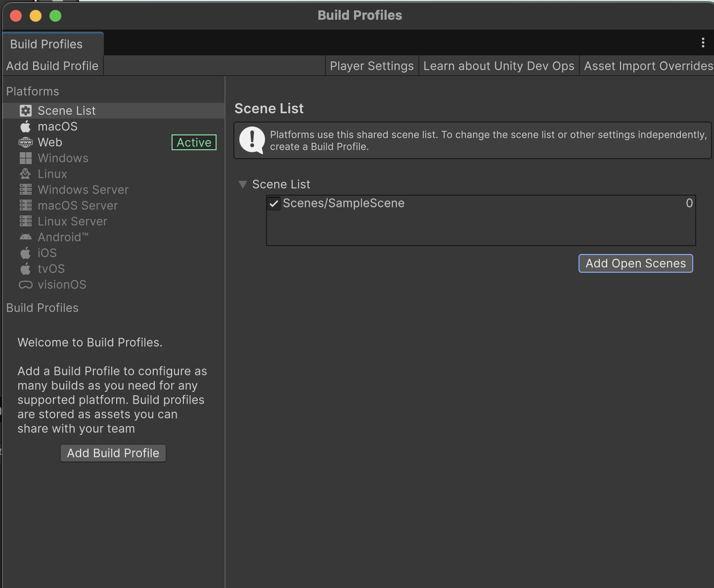
Task: Select the iOS platform
Action: tap(114, 253)
